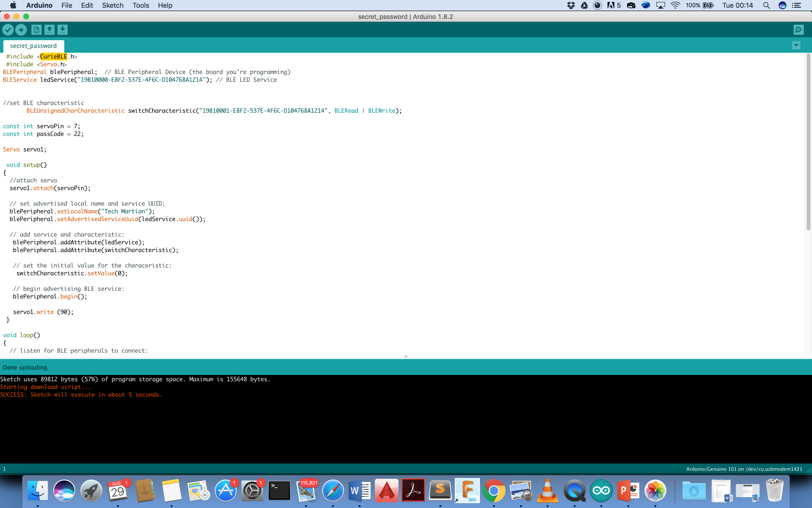Viewport: 812px width, 508px height.
Task: Open Notes in the Dock
Action: (171, 491)
